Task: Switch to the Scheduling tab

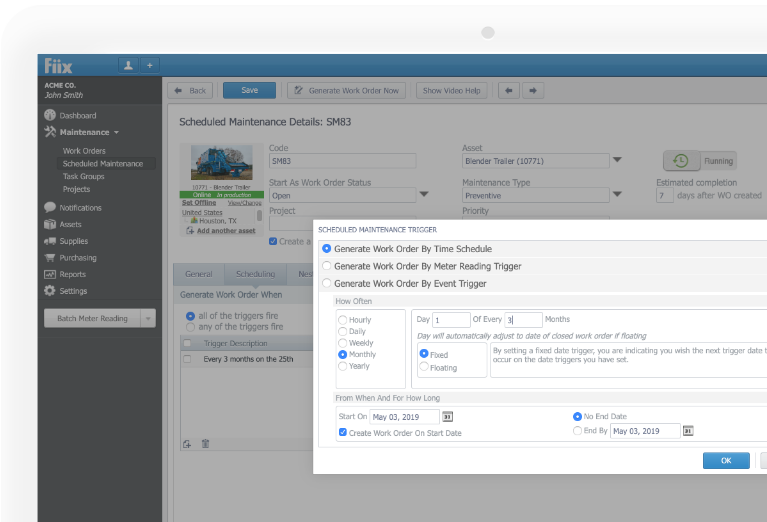Action: coord(255,274)
